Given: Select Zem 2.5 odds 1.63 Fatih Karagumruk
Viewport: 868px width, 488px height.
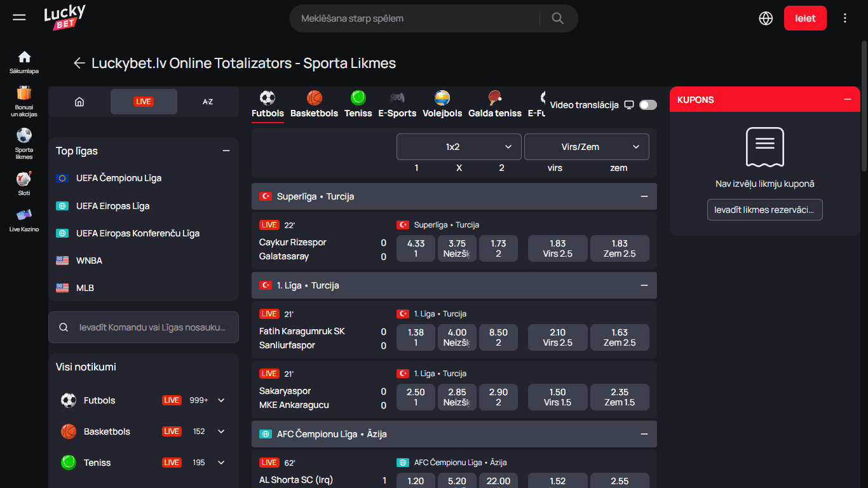Looking at the screenshot, I should pyautogui.click(x=620, y=337).
